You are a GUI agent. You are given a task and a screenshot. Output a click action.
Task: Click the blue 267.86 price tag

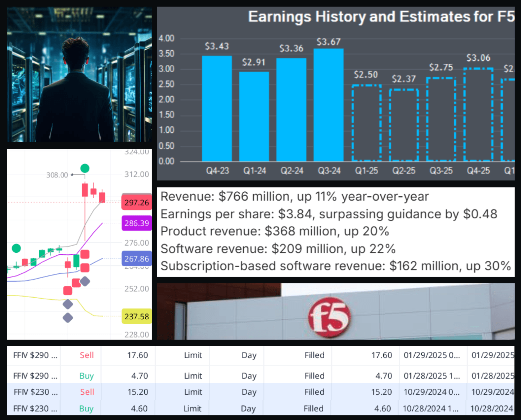pyautogui.click(x=137, y=259)
